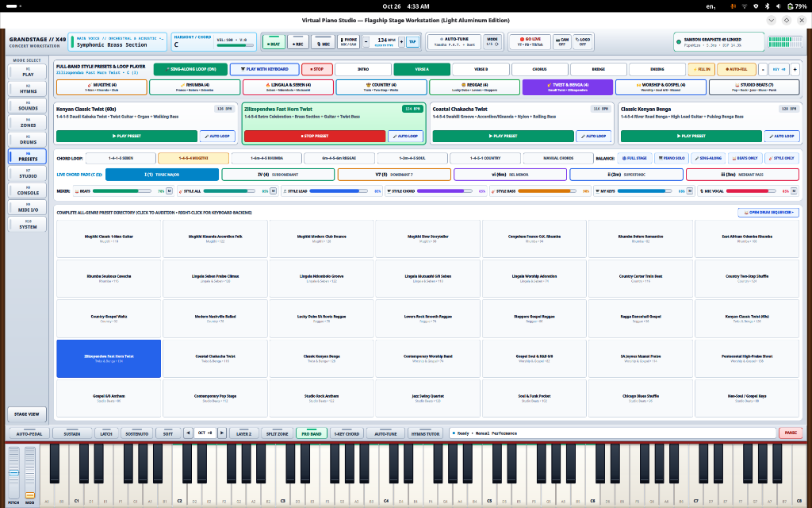This screenshot has width=812, height=508.
Task: Open the COUNTRY (4) genre category
Action: click(x=381, y=87)
